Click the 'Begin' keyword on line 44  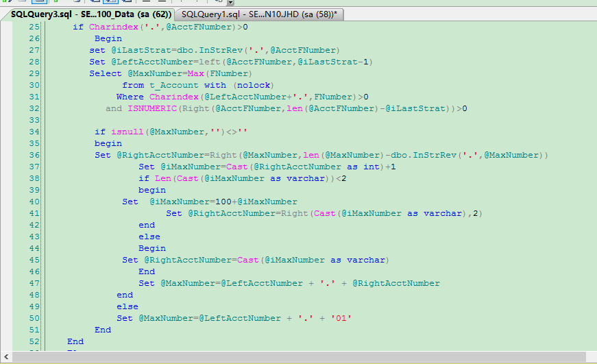(x=152, y=248)
